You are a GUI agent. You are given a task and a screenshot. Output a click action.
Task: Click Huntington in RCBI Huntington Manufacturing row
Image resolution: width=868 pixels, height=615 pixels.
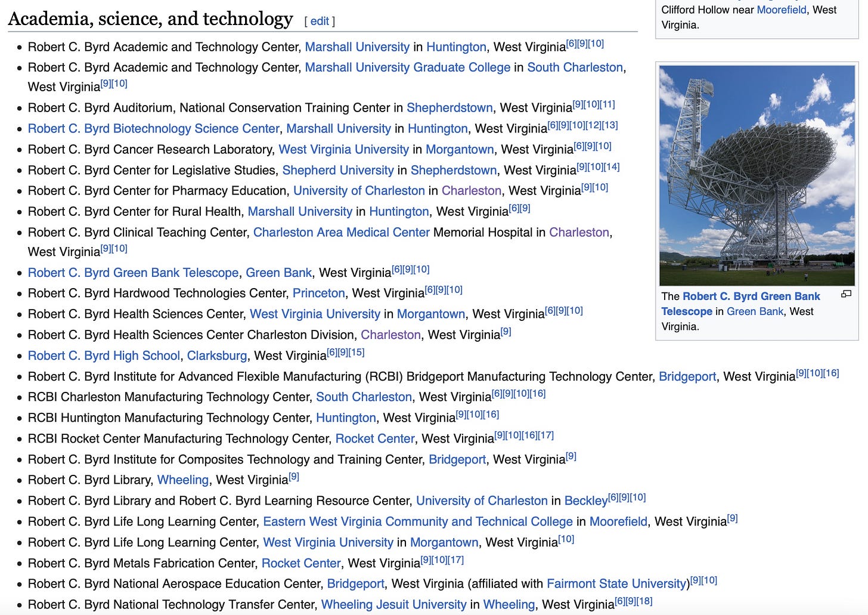pos(346,418)
